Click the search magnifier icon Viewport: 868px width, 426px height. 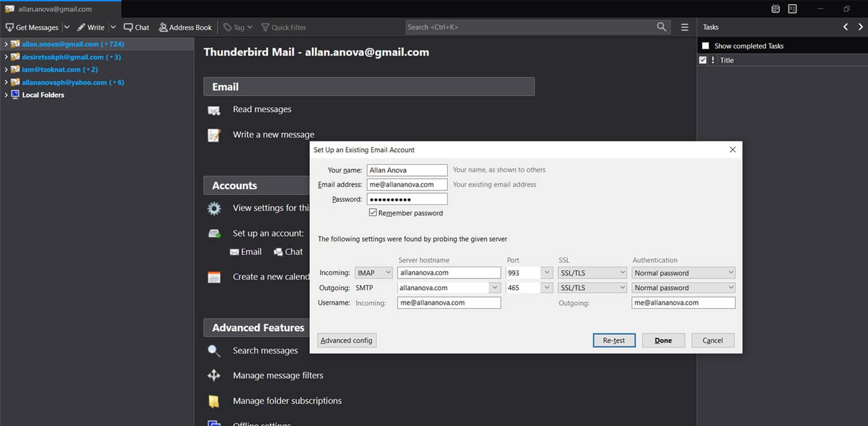662,27
